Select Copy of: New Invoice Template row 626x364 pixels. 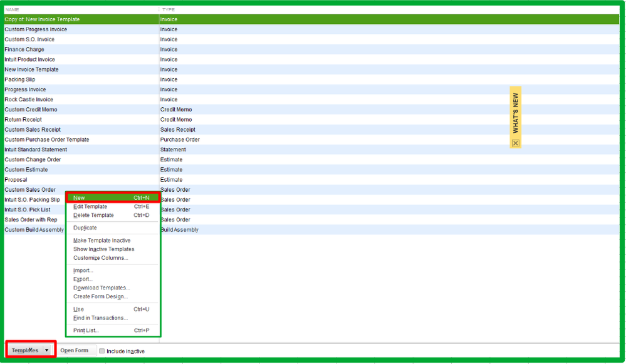coord(311,19)
